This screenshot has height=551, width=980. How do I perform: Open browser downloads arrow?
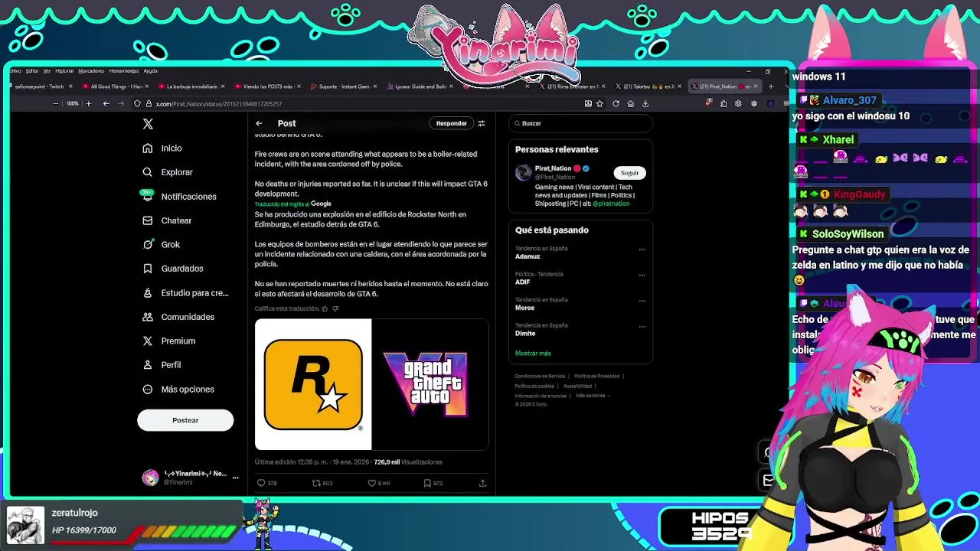[645, 103]
